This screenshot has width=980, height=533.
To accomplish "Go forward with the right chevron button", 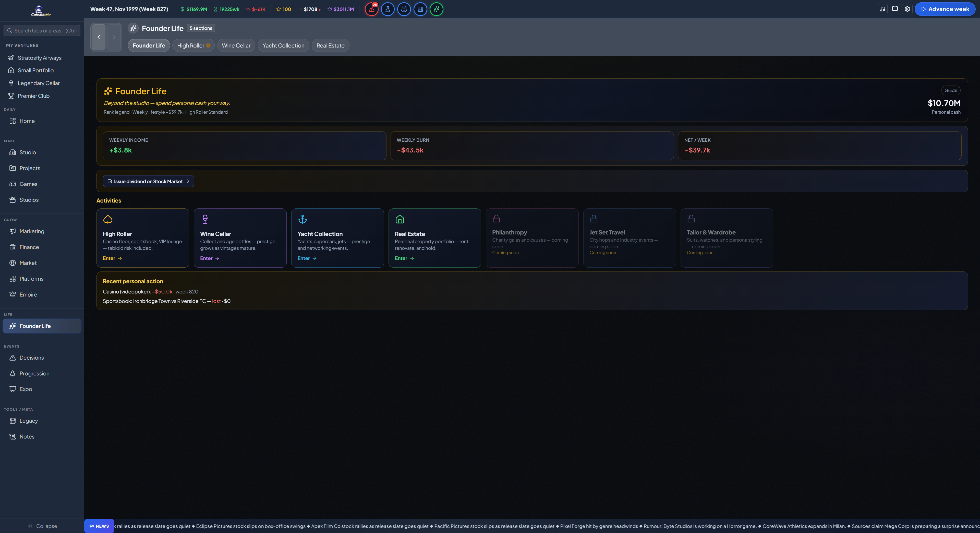I will click(x=114, y=37).
